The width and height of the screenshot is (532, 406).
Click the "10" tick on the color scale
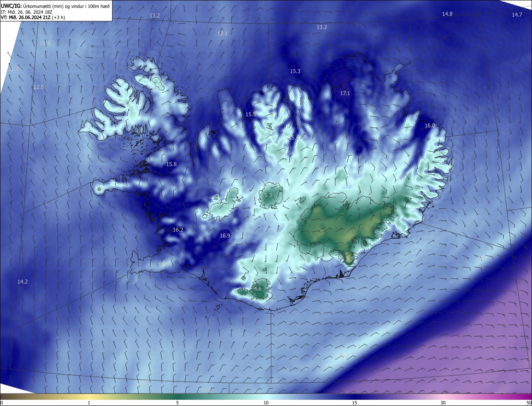266,403
